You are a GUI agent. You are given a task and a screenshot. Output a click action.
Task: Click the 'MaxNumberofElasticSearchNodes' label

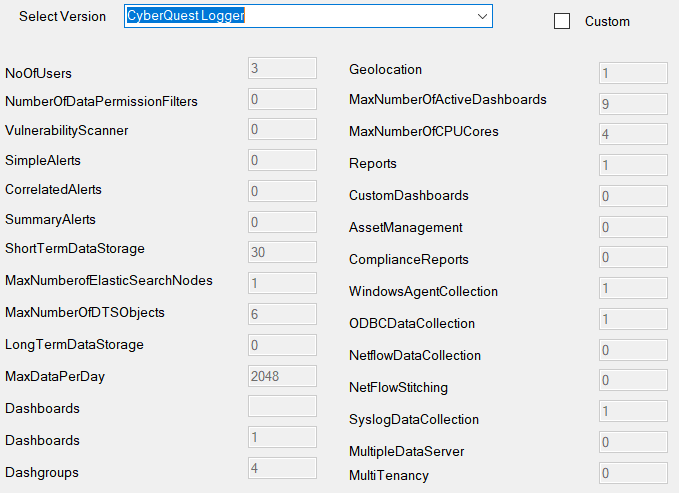(x=109, y=280)
